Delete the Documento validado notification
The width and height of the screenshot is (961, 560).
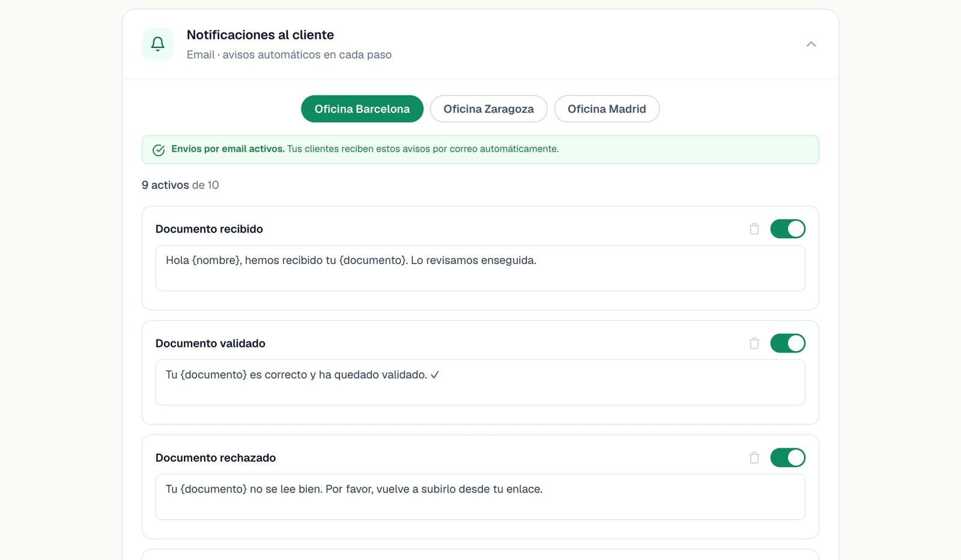coord(754,343)
